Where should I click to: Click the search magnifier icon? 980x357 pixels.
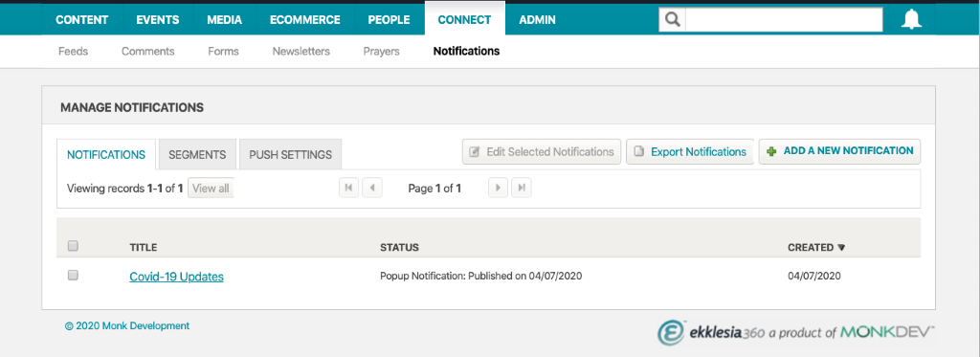672,19
